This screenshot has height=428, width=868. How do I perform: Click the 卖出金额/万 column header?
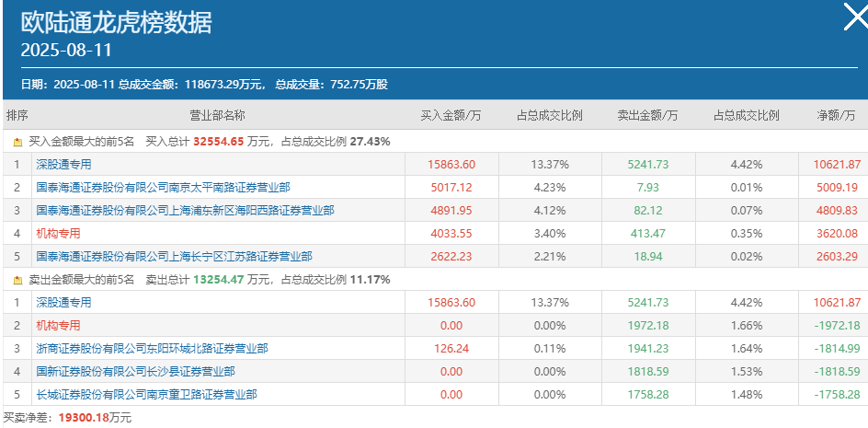coord(647,116)
